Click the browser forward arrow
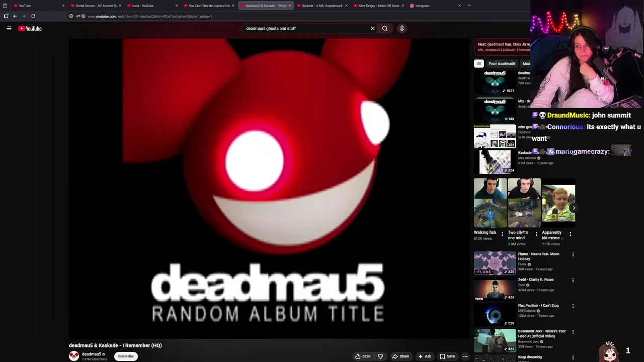The height and width of the screenshot is (362, 644). click(24, 16)
